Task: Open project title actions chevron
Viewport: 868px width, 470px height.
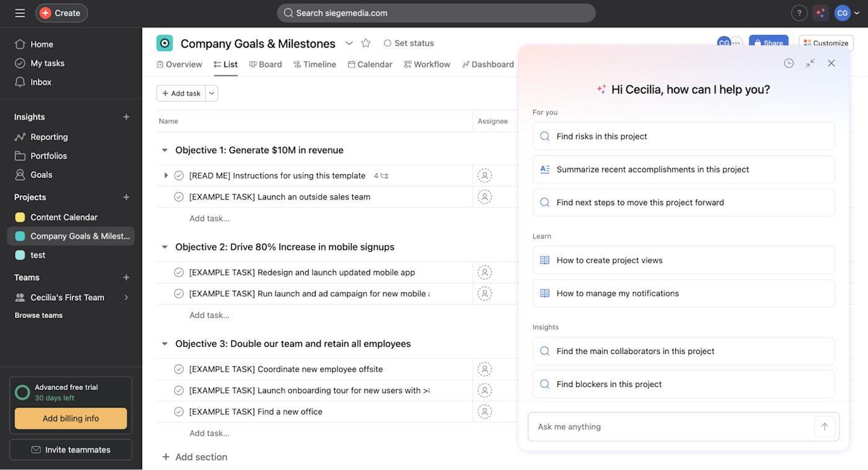Action: [x=349, y=43]
